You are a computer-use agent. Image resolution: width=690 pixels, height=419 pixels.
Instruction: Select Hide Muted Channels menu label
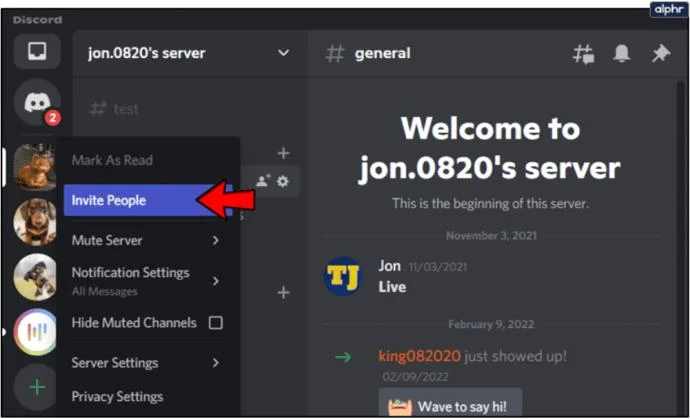tap(134, 323)
